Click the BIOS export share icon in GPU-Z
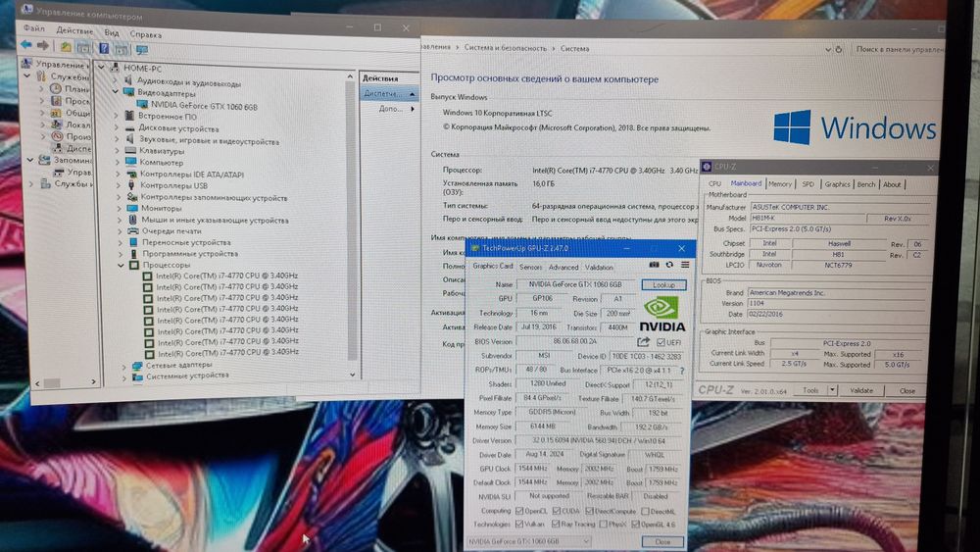The image size is (980, 552). point(643,342)
